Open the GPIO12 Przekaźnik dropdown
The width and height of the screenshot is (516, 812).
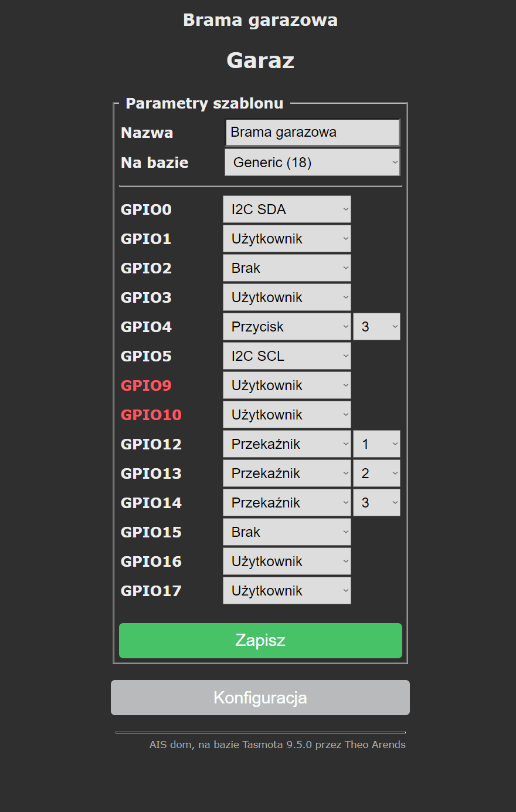[287, 444]
